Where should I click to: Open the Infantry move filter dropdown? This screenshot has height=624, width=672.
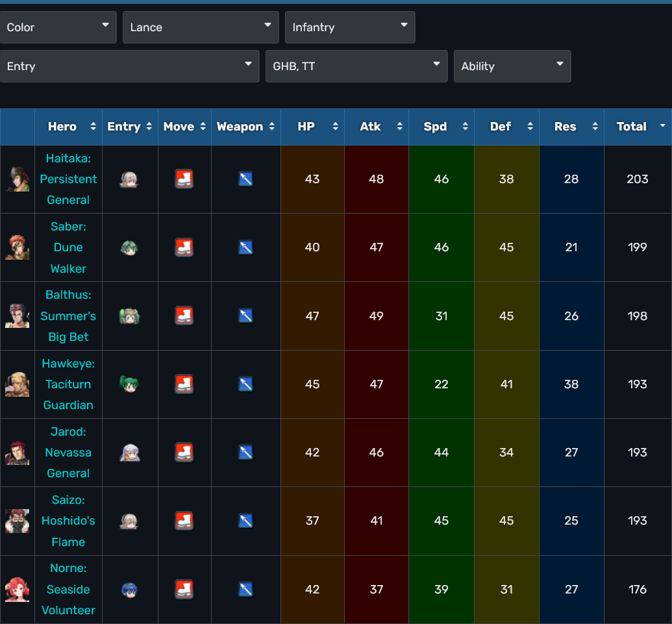[x=350, y=27]
